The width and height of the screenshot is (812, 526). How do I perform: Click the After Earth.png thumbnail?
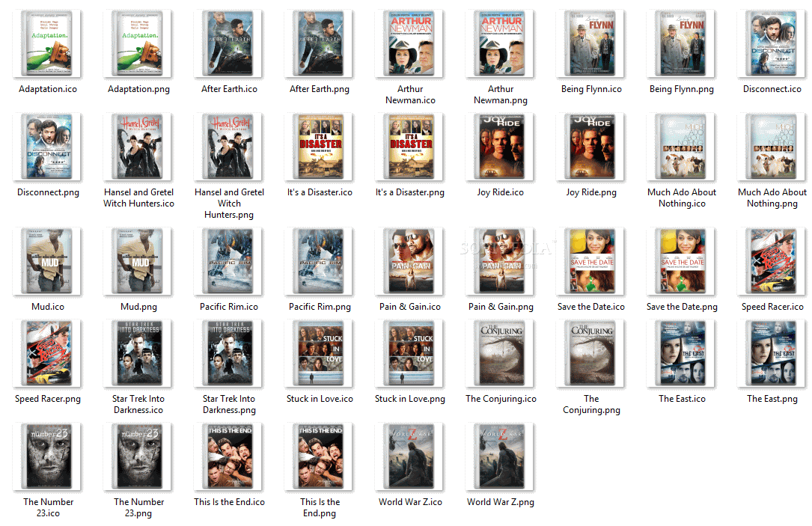(320, 43)
